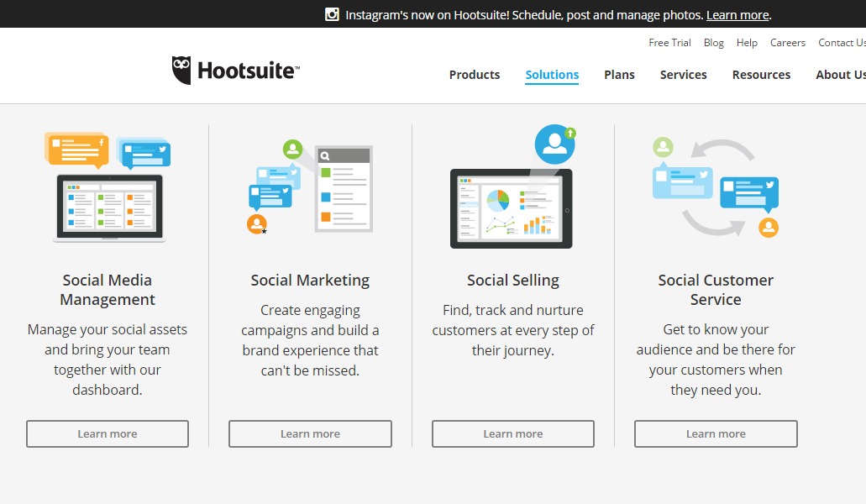The width and height of the screenshot is (866, 504).
Task: Click Learn more under Social Marketing
Action: pos(310,433)
